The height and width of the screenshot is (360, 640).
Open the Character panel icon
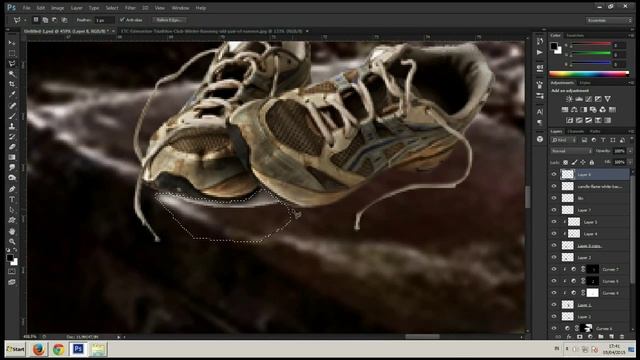(x=540, y=111)
